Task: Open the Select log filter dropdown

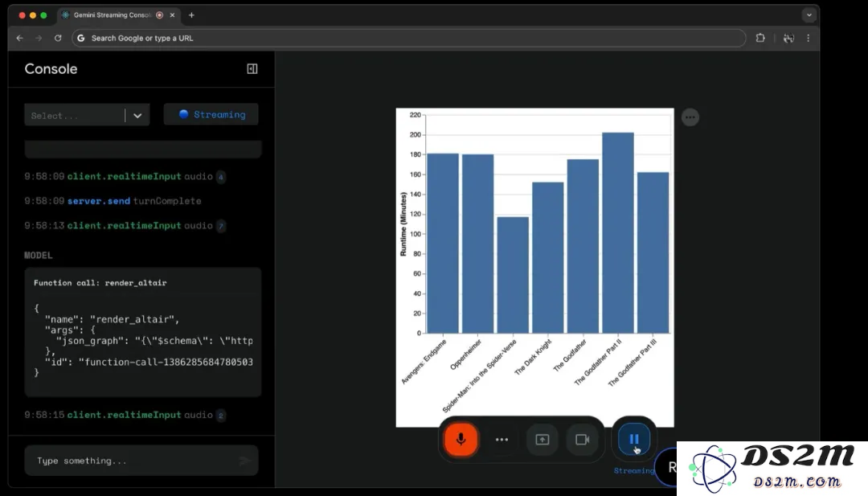Action: [87, 115]
